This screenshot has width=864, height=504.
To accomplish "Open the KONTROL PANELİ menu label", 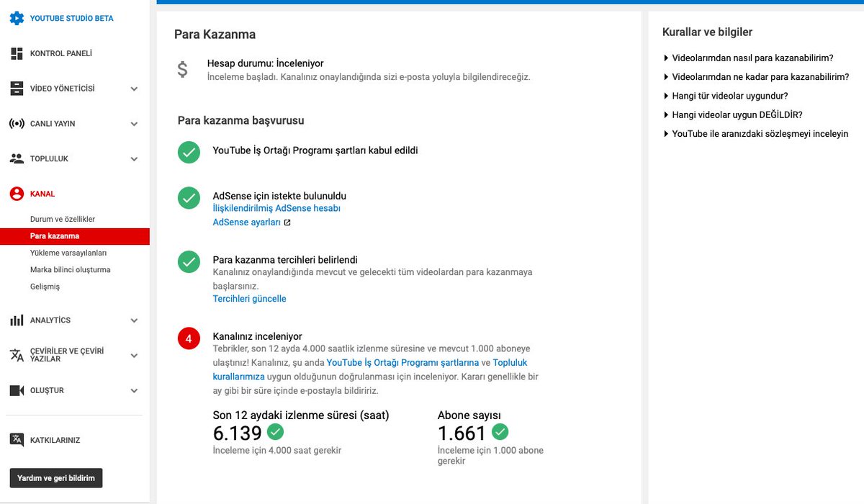I will (61, 53).
